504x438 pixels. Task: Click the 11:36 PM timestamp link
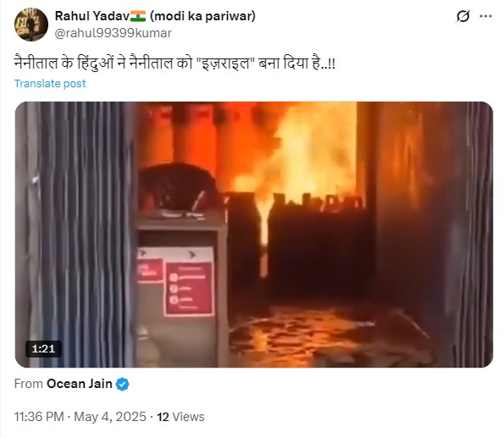[x=39, y=417]
